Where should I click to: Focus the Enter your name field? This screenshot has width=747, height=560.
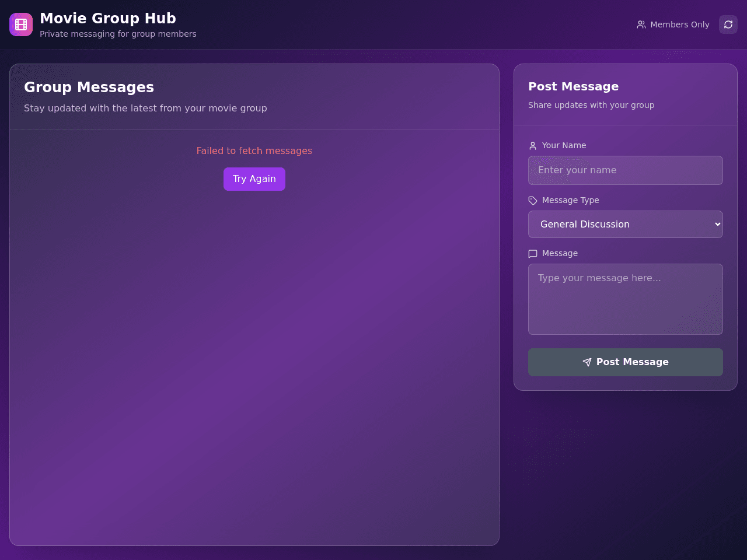click(626, 170)
